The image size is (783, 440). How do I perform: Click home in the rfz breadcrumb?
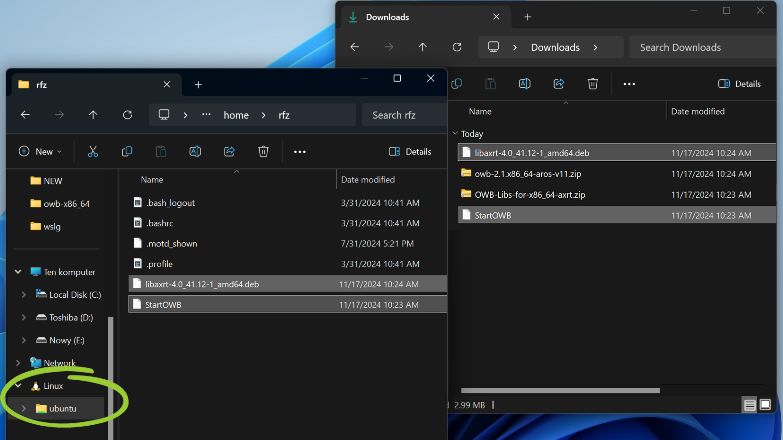pos(236,115)
